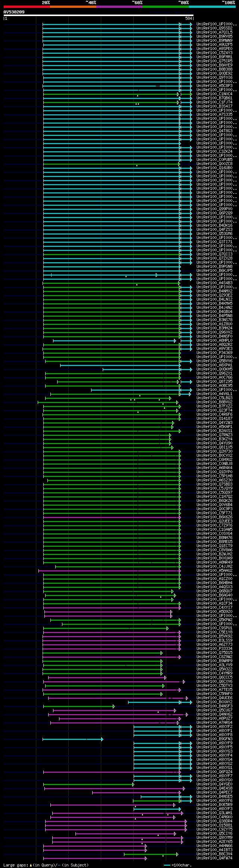
Task: Select hit label UniRef100_C5Z4Y3
Action: (x=214, y=53)
